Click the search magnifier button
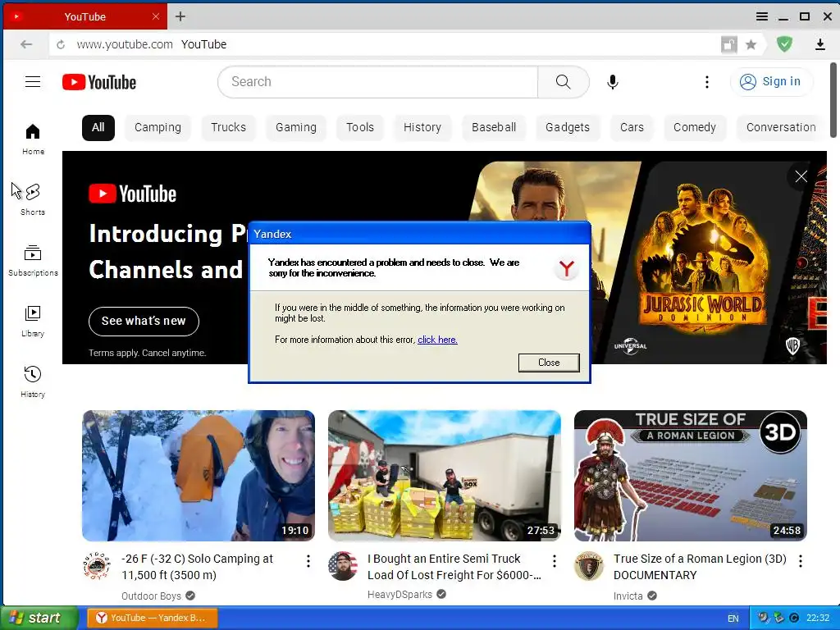This screenshot has height=630, width=840. [563, 81]
